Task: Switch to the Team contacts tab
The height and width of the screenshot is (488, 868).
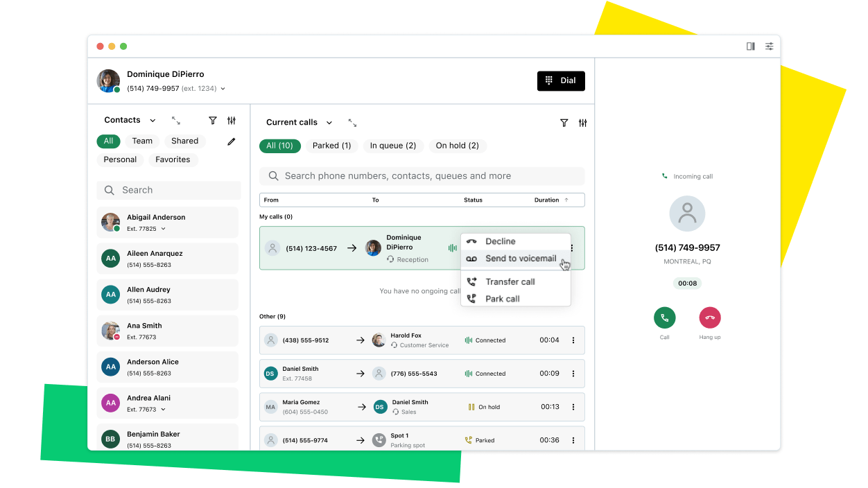Action: tap(142, 141)
